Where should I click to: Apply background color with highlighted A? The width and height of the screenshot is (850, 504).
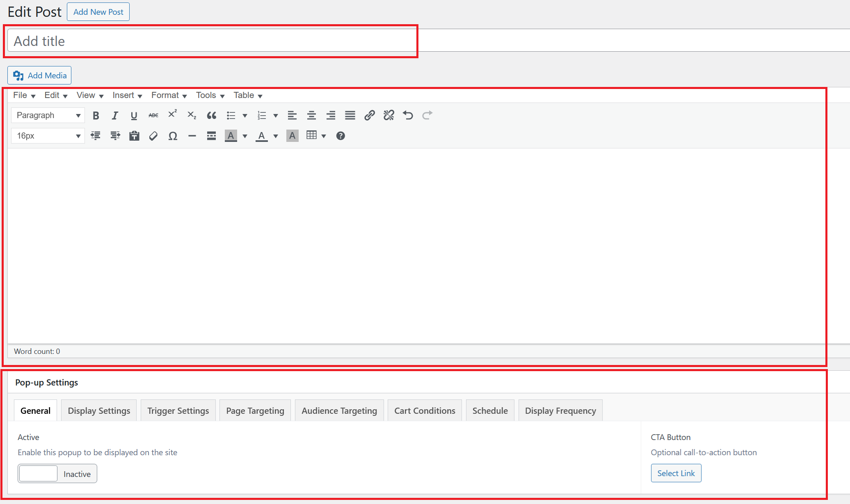[231, 136]
